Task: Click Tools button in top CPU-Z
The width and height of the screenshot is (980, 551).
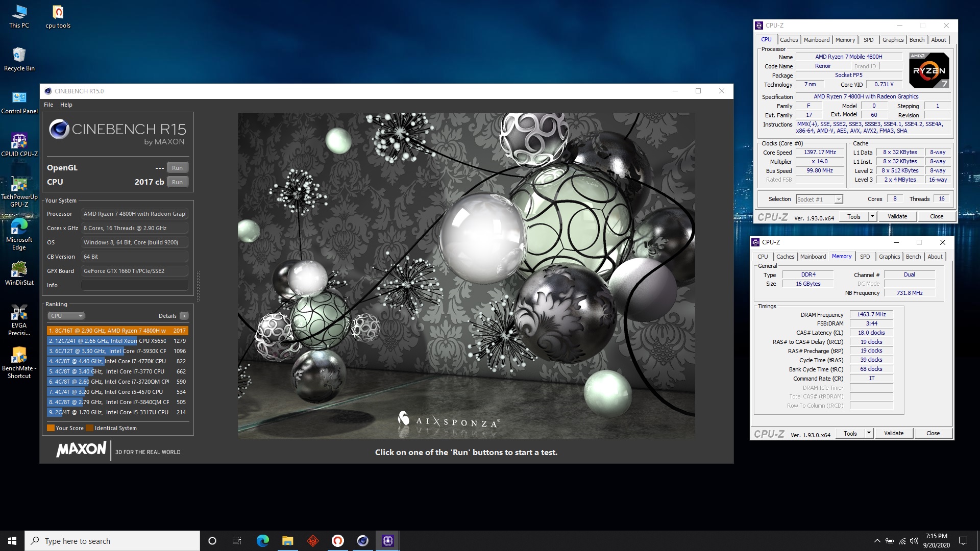Action: coord(853,216)
